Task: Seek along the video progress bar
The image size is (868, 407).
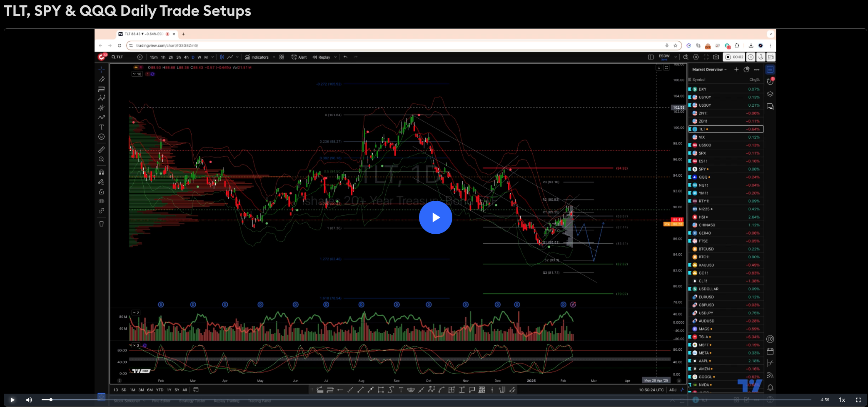Action: click(426, 400)
